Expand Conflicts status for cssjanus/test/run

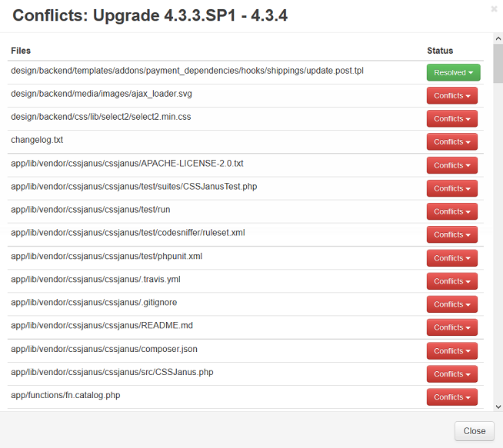pos(452,211)
